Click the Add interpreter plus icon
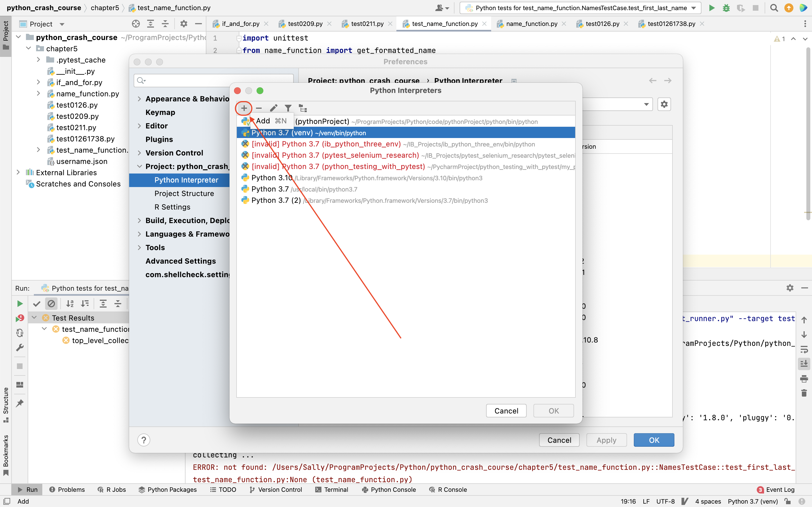812x507 pixels. coord(244,108)
